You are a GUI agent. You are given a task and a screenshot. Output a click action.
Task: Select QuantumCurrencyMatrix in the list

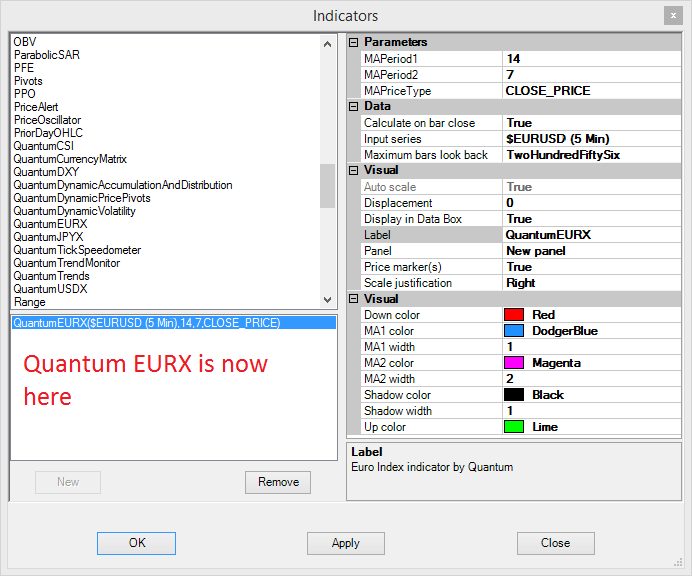(x=70, y=159)
